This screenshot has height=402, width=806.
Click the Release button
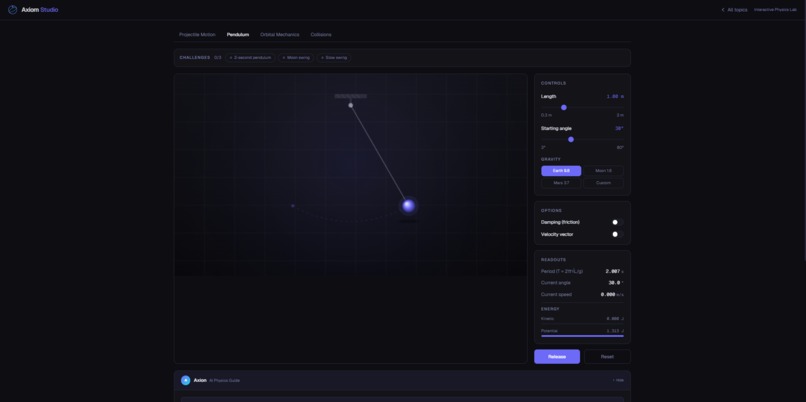click(557, 357)
